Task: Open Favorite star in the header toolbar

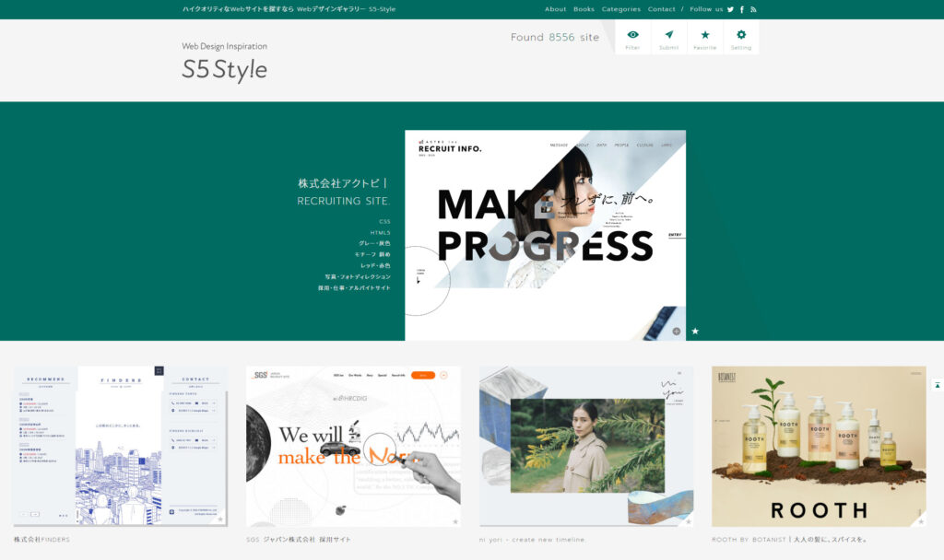Action: (x=704, y=38)
